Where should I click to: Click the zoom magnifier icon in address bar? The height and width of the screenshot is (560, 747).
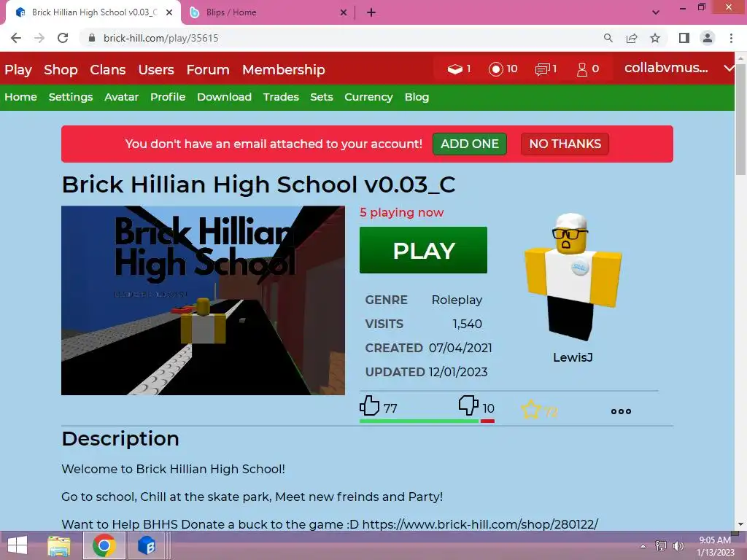[x=608, y=38]
